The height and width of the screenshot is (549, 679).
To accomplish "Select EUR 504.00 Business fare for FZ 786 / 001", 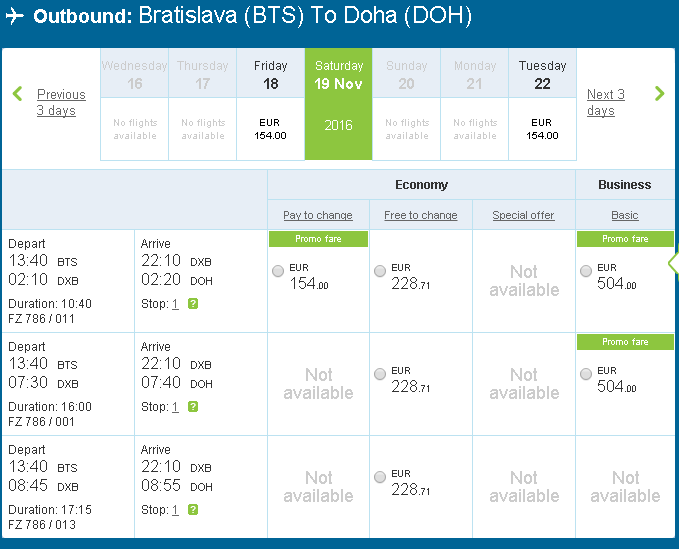I will pyautogui.click(x=586, y=374).
